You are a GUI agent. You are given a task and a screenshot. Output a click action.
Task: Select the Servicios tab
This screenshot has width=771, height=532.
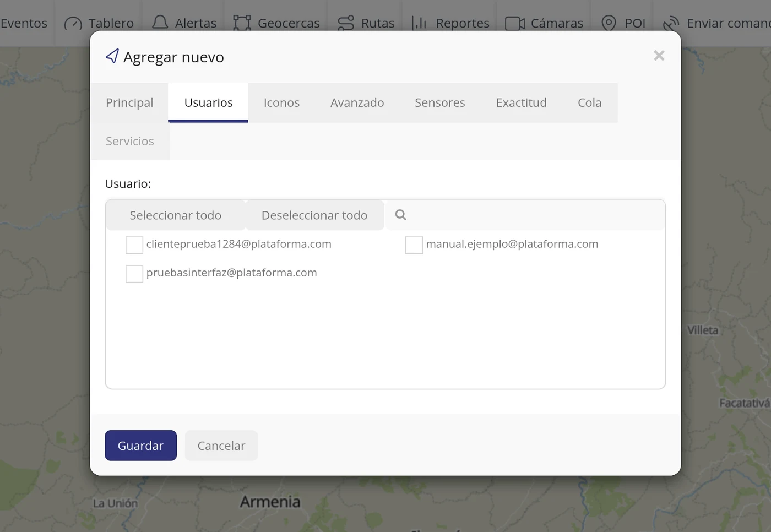tap(130, 142)
